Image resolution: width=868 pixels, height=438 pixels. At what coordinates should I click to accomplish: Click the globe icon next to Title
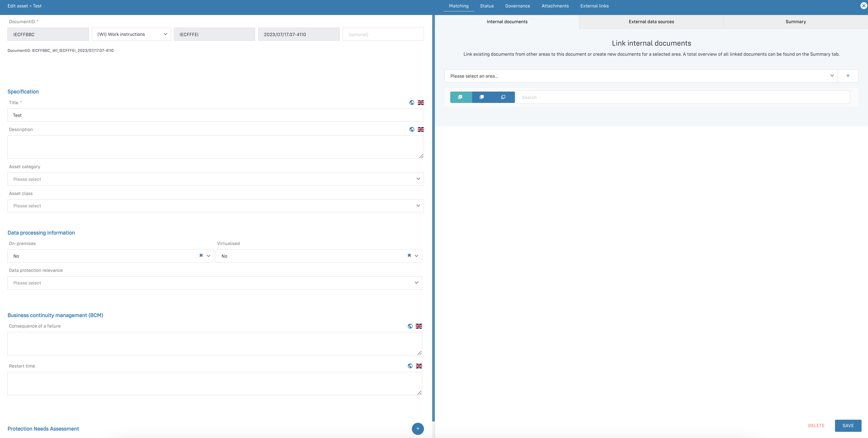[x=411, y=102]
